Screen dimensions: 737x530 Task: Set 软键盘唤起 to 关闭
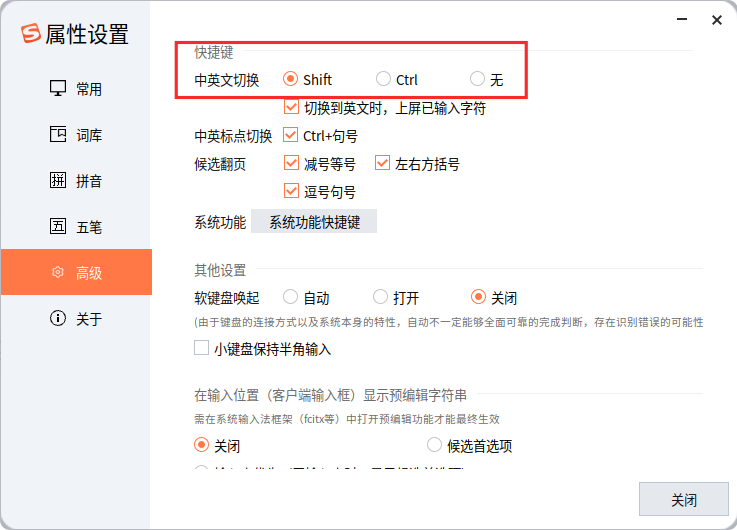pos(478,297)
